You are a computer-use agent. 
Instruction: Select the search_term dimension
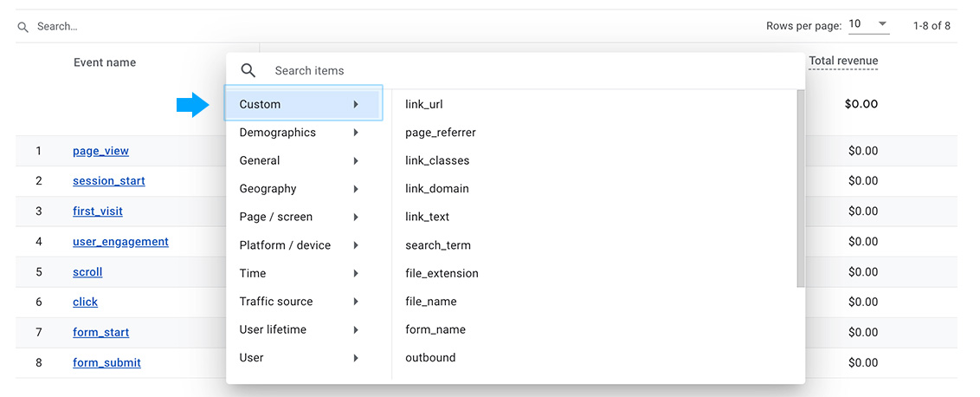tap(438, 245)
